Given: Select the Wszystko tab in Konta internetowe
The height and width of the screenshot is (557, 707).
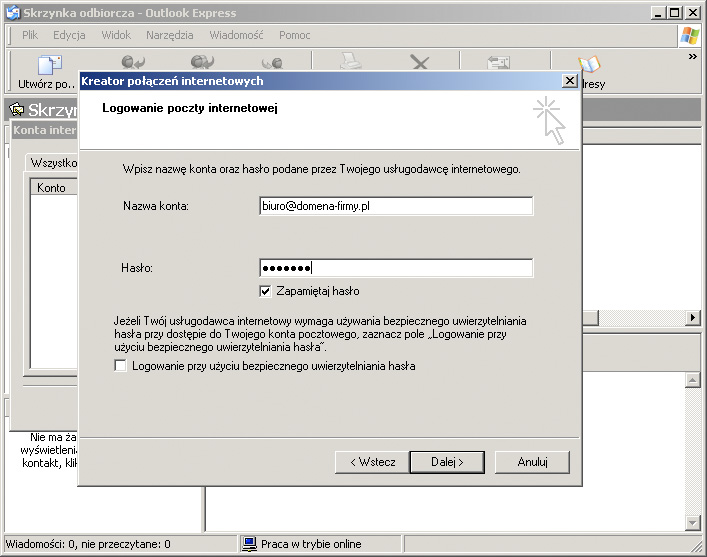Looking at the screenshot, I should pyautogui.click(x=53, y=162).
